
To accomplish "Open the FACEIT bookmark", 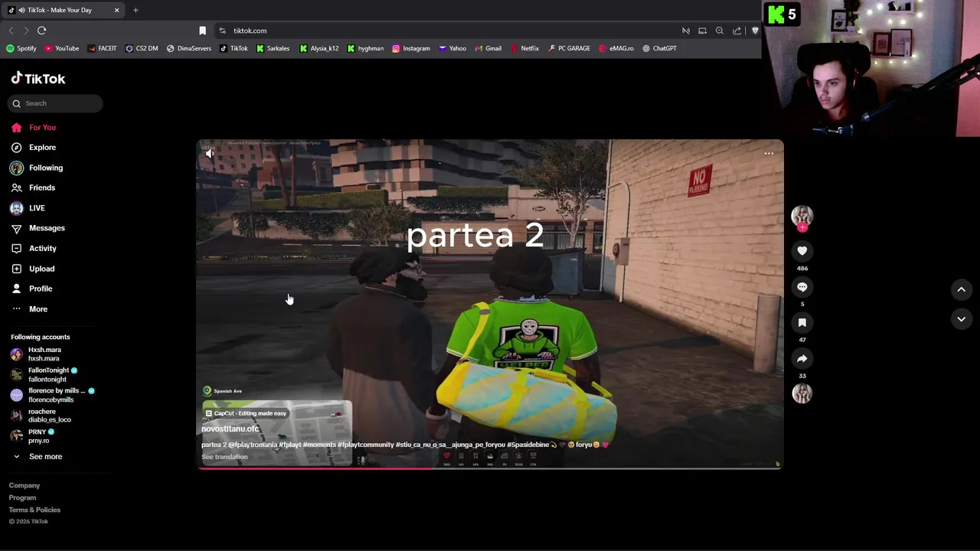I will pyautogui.click(x=102, y=48).
